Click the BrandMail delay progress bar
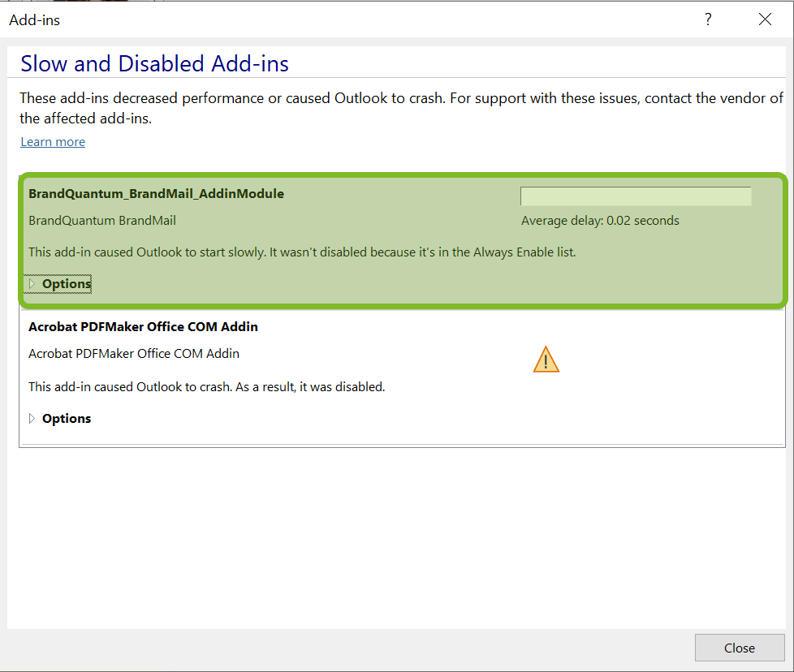 (636, 196)
